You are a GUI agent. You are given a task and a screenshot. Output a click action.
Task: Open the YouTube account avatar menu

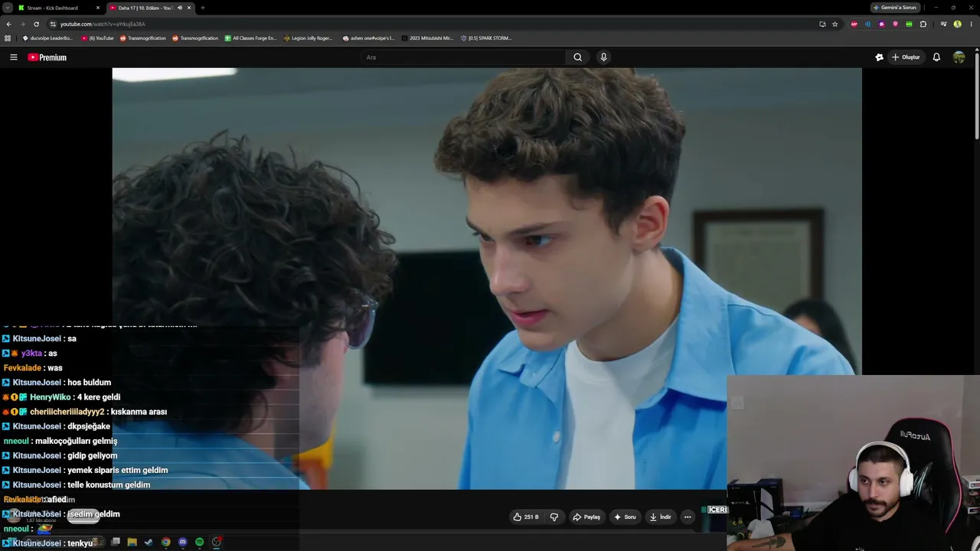coord(959,57)
